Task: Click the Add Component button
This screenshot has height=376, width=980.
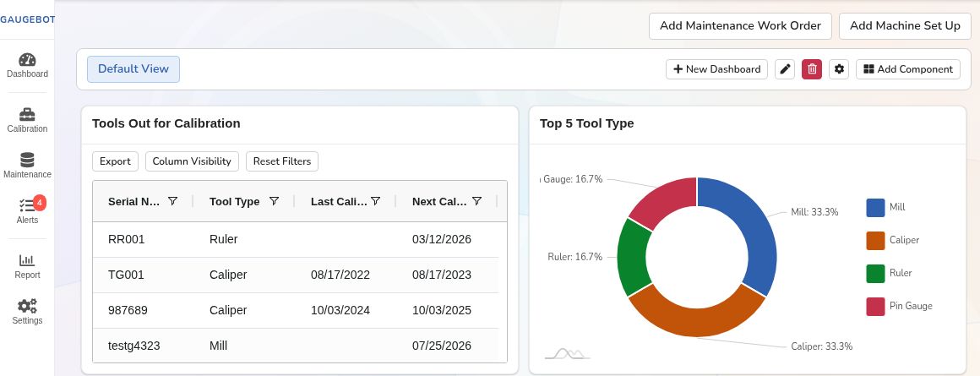Action: pyautogui.click(x=908, y=69)
